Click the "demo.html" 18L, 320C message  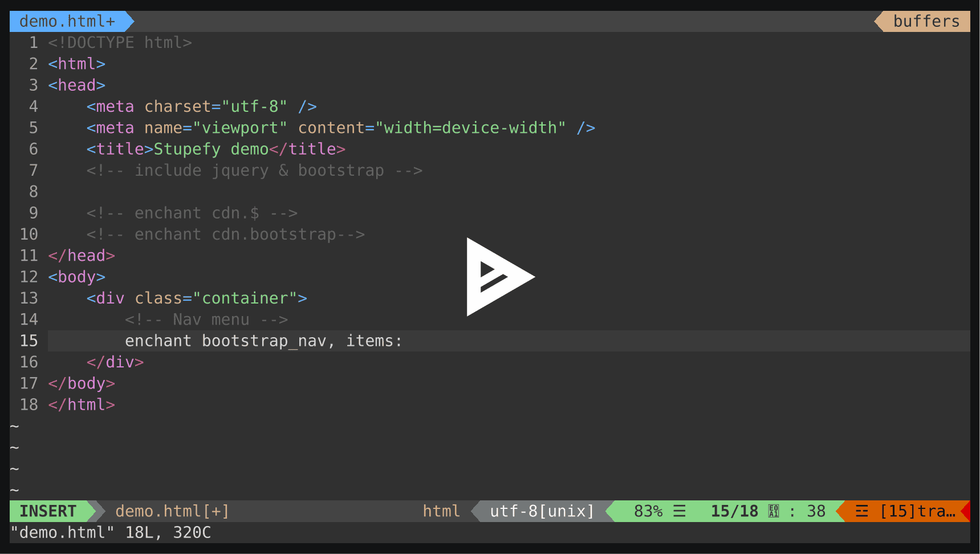coord(111,532)
